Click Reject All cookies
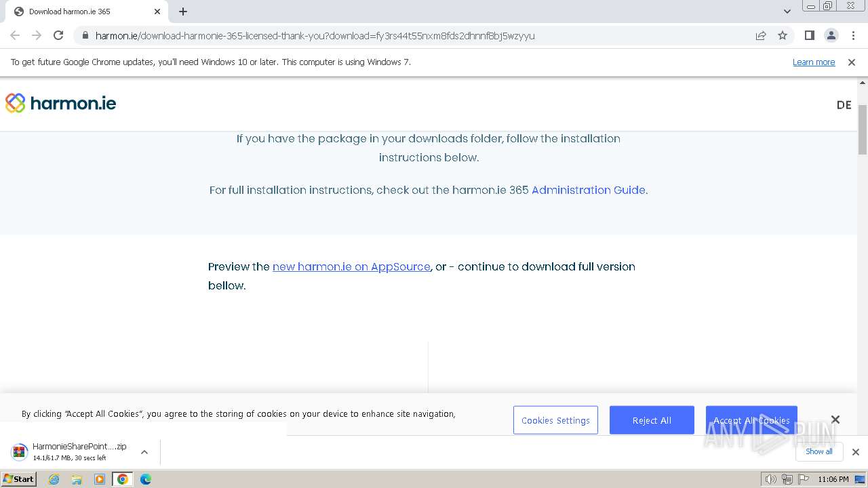The height and width of the screenshot is (488, 868). click(x=652, y=420)
